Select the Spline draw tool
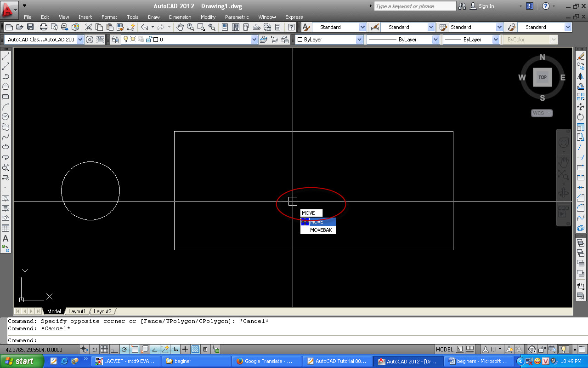Viewport: 588px width, 368px height. pos(6,137)
